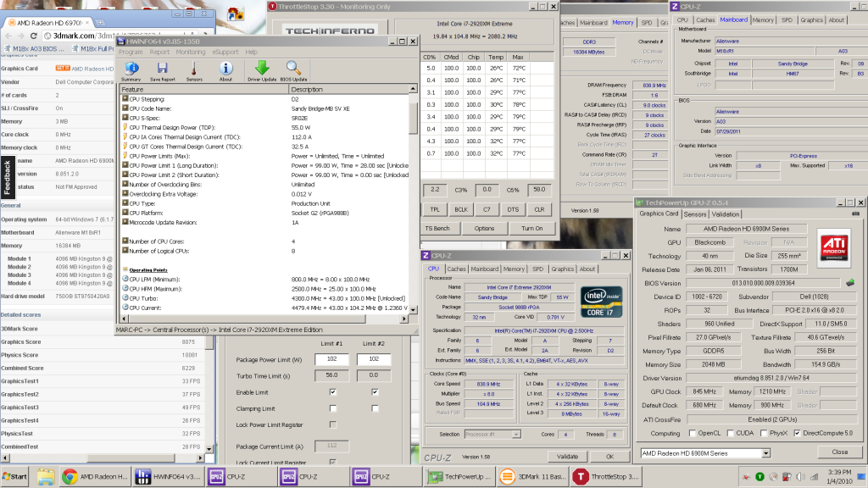Image resolution: width=868 pixels, height=488 pixels.
Task: Click the TS Bench button in ThrottleStop
Action: click(437, 228)
